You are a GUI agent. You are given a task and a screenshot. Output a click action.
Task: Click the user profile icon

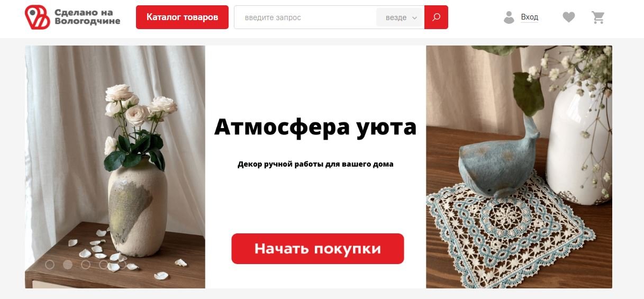pyautogui.click(x=509, y=17)
